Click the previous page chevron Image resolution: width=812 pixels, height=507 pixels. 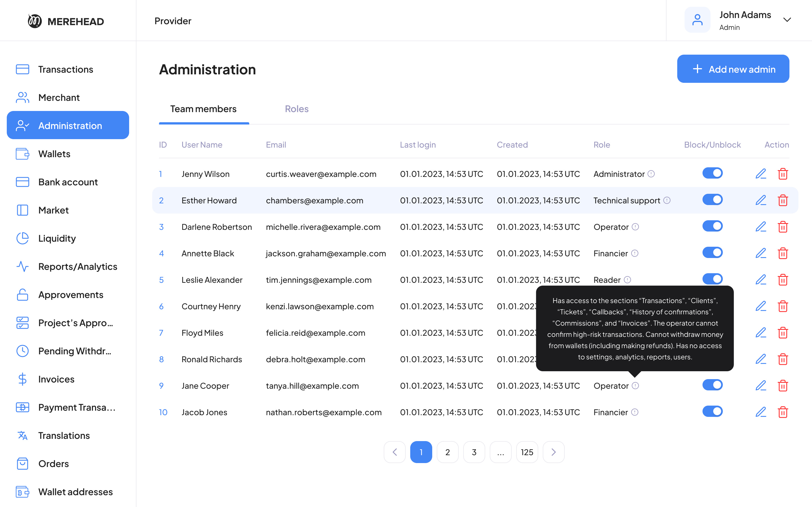coord(395,452)
